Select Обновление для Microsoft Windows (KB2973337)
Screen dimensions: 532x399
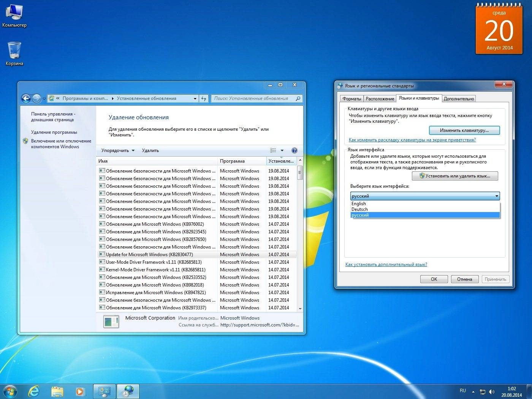click(x=197, y=308)
